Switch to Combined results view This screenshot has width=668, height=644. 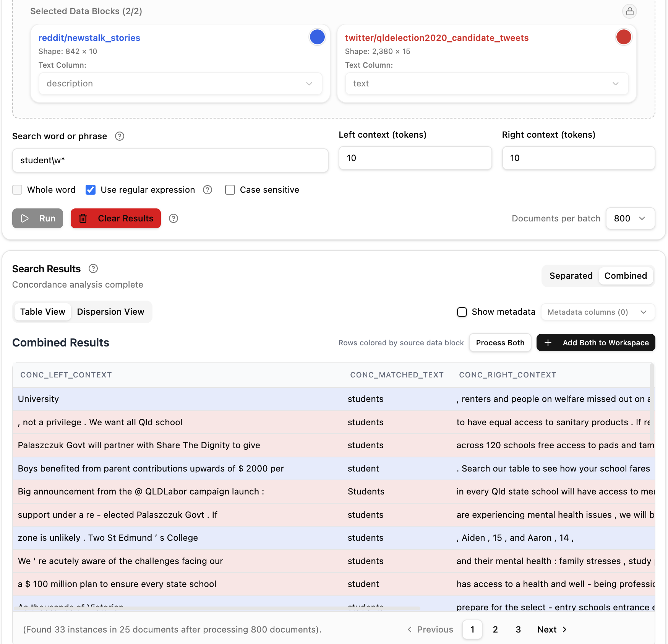(626, 276)
